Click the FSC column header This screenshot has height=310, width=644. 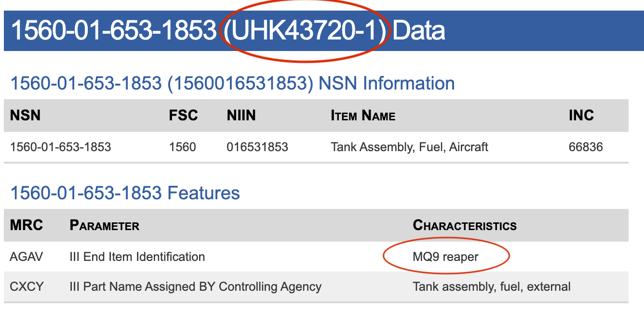[183, 116]
